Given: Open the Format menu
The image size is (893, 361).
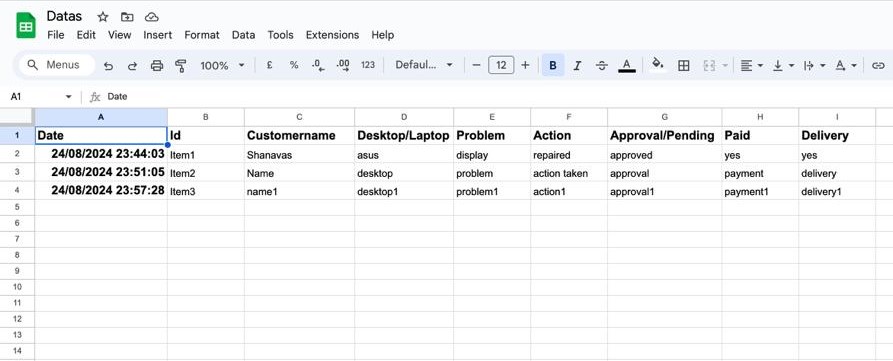Looking at the screenshot, I should pyautogui.click(x=202, y=35).
